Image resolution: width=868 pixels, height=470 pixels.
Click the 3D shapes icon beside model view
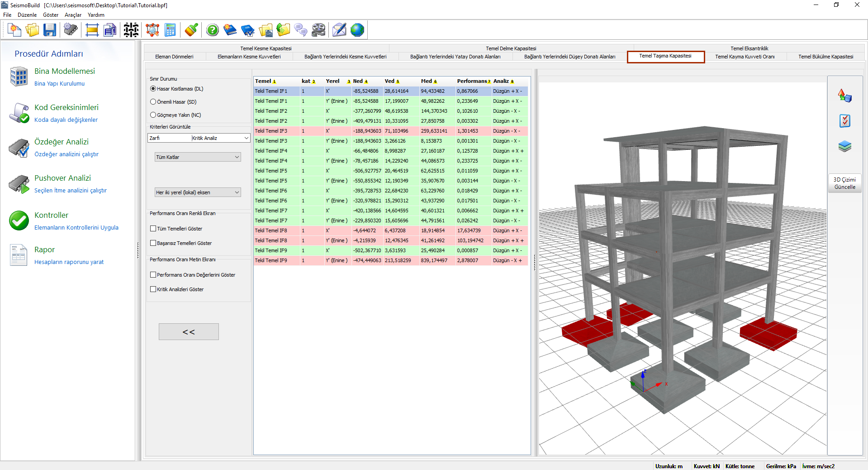click(x=844, y=96)
